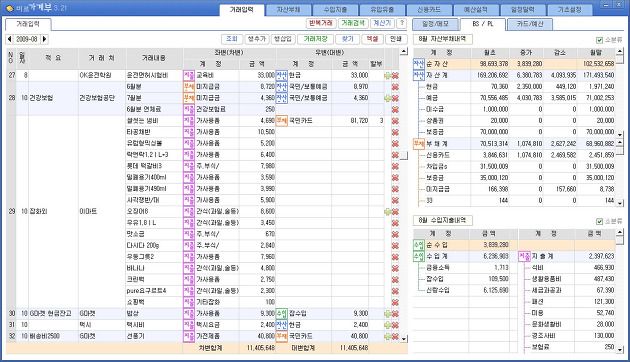Click the 8월 수입지출내역 label box
This screenshot has width=630, height=362.
(443, 221)
